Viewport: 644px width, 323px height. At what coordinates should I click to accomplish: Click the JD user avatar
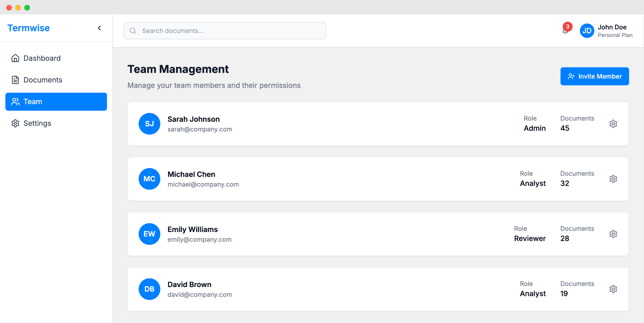pos(587,31)
